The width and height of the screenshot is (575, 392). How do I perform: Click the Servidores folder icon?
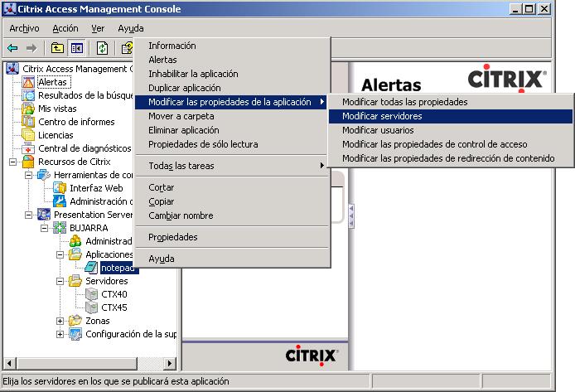pos(75,281)
